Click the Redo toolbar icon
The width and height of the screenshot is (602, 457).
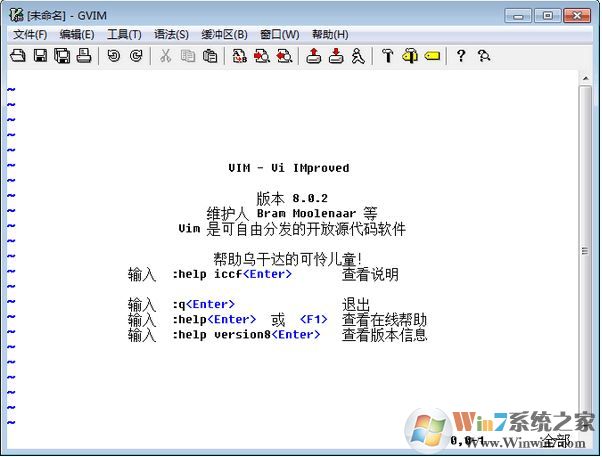136,56
